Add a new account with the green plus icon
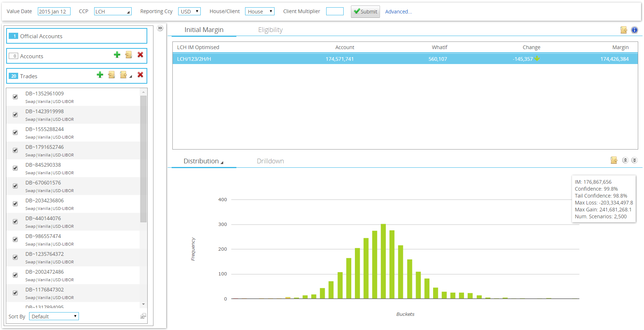This screenshot has width=644, height=330. click(x=117, y=55)
